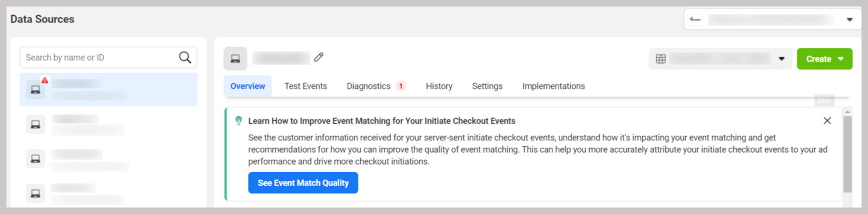Open the business account dropdown
The height and width of the screenshot is (214, 868).
click(x=772, y=20)
